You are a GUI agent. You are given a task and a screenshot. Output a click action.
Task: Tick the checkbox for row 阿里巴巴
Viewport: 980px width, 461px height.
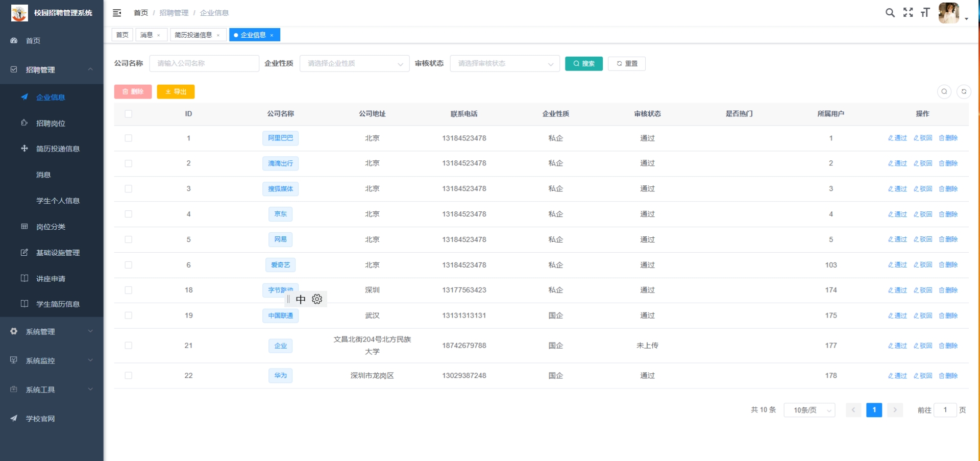(128, 138)
